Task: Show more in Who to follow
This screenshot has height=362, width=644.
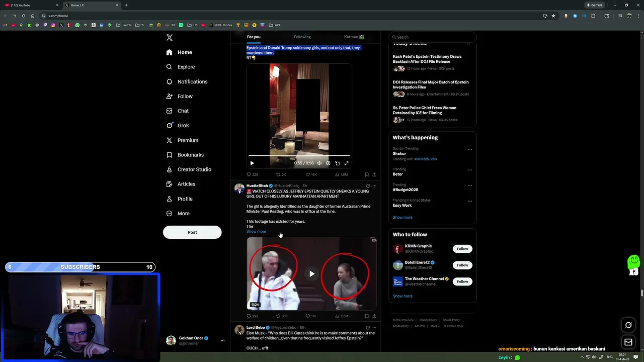Action: [x=403, y=296]
